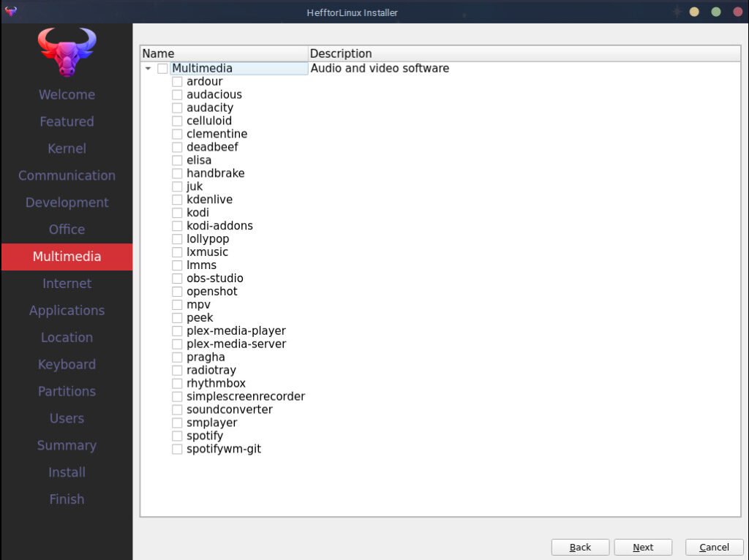This screenshot has height=560, width=749.
Task: Select the spotify package checkbox
Action: click(x=177, y=436)
